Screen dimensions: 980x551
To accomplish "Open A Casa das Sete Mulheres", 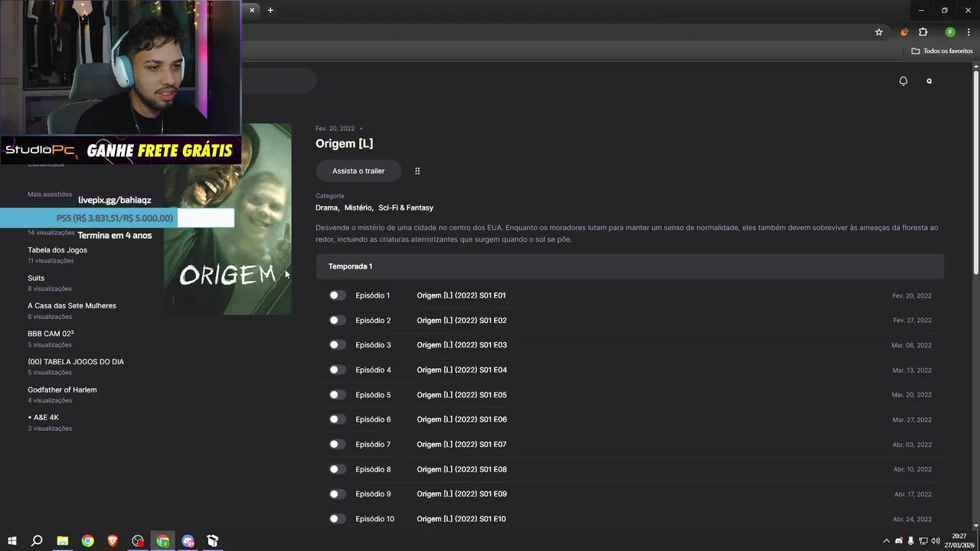I will pos(72,305).
